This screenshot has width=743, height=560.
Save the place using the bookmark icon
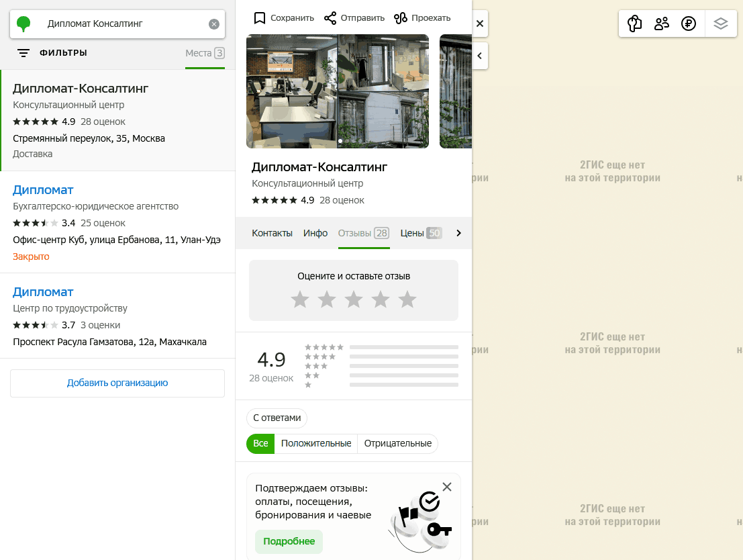260,18
